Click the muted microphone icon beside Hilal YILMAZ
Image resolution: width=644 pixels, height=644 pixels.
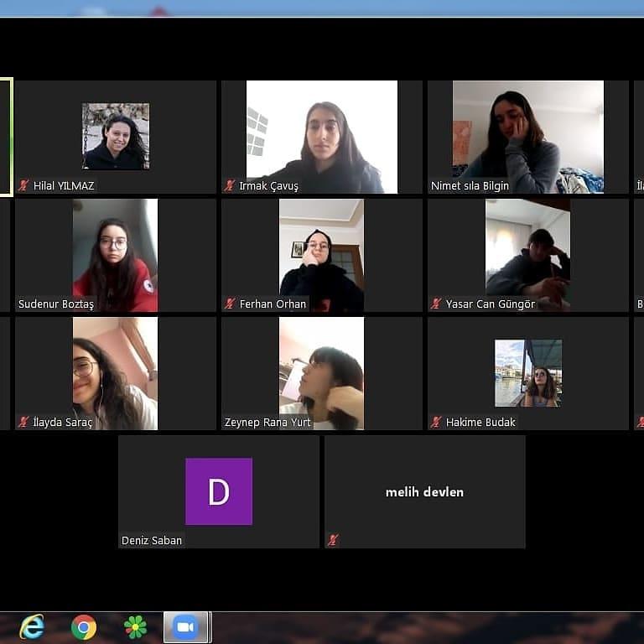coord(23,185)
